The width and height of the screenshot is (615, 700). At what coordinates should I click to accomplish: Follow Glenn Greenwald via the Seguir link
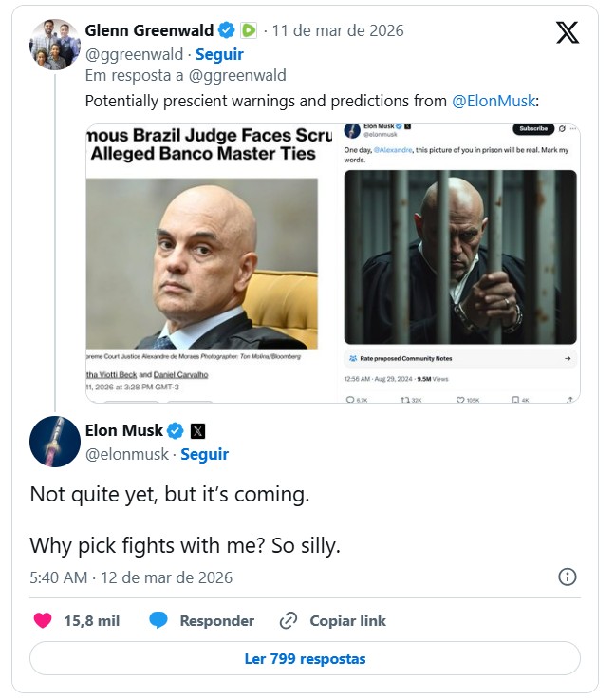[219, 54]
